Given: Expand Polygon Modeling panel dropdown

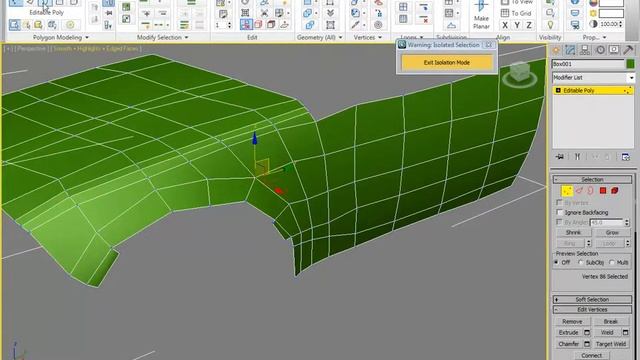Looking at the screenshot, I should point(87,38).
